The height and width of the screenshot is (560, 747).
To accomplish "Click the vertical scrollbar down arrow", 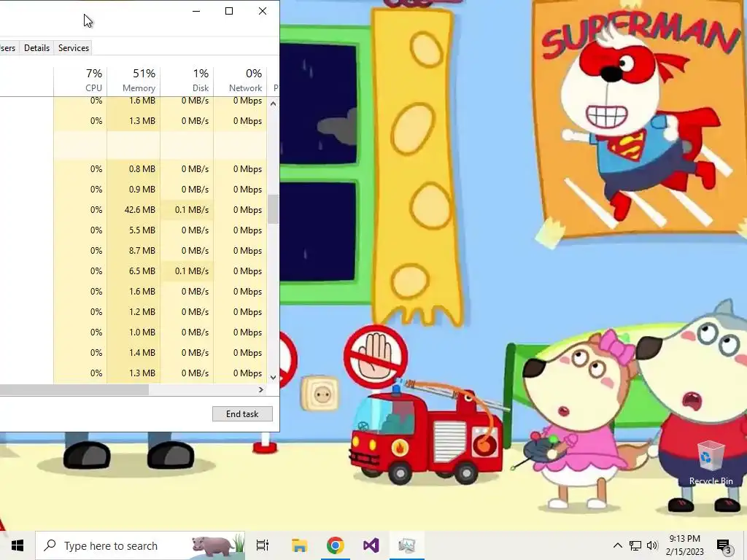I will (x=273, y=377).
